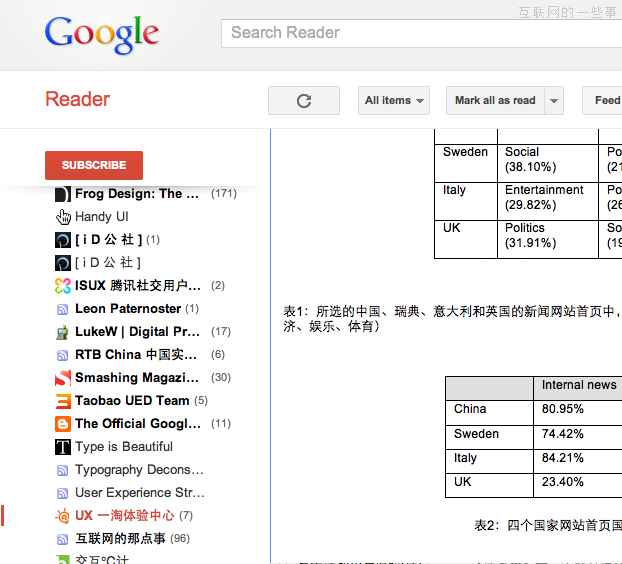Open The Official Googl… feed
The image size is (622, 564).
tap(138, 424)
